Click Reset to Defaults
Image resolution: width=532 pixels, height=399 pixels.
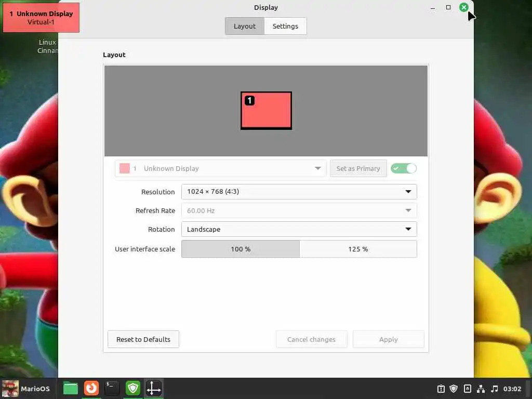(143, 339)
